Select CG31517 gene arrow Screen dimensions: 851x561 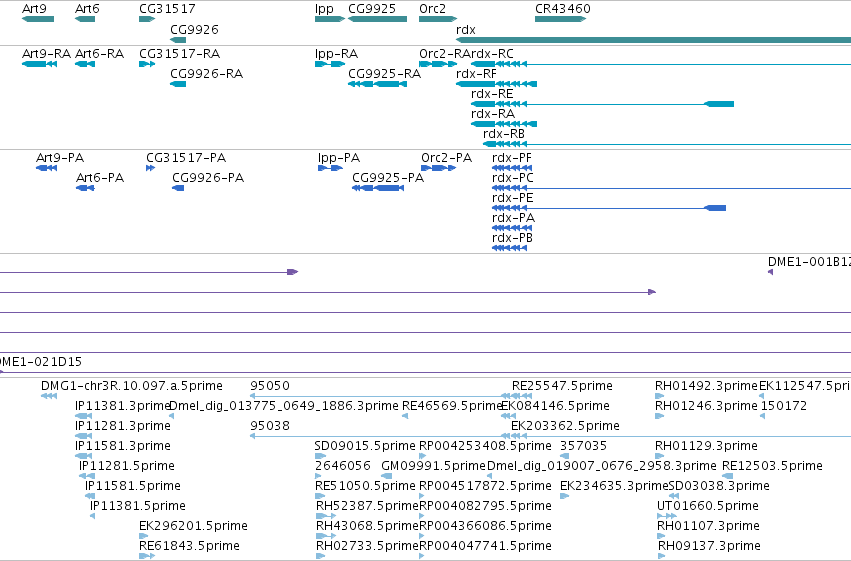(147, 19)
